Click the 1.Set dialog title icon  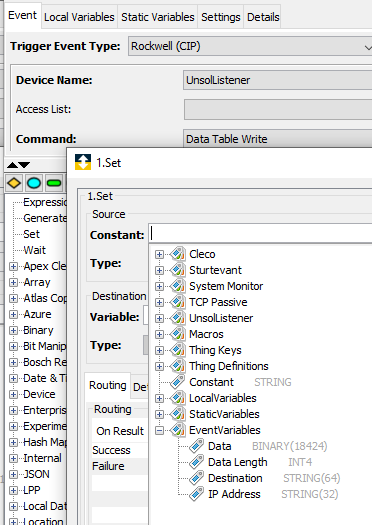[x=83, y=162]
